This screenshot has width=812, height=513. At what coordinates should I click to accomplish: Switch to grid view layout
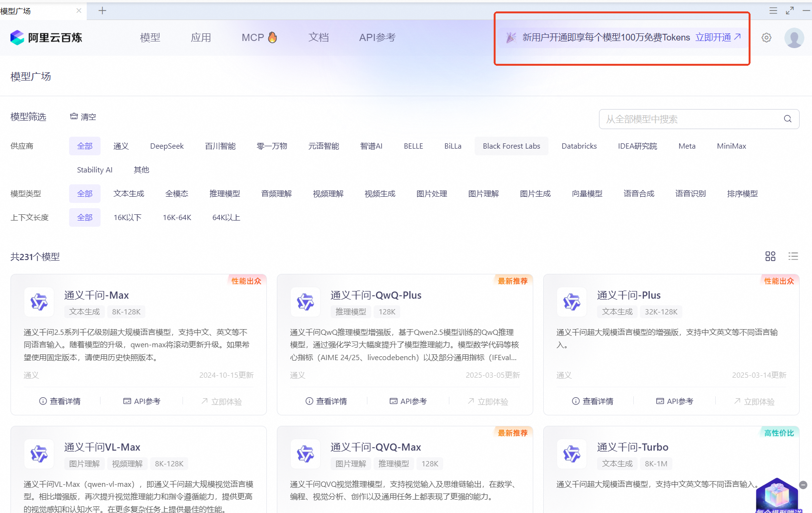(770, 256)
